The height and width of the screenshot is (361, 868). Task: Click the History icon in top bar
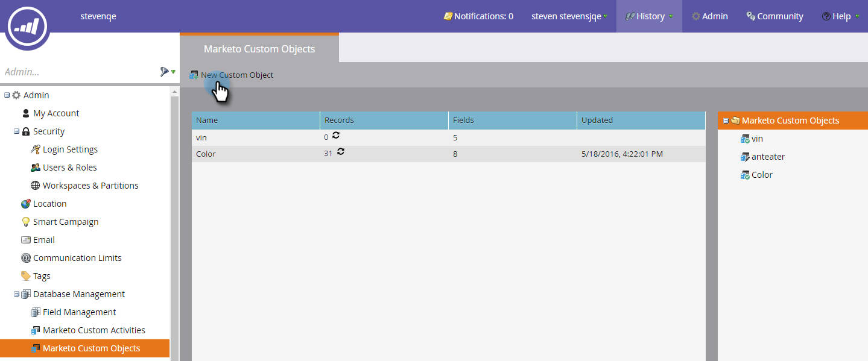[631, 16]
